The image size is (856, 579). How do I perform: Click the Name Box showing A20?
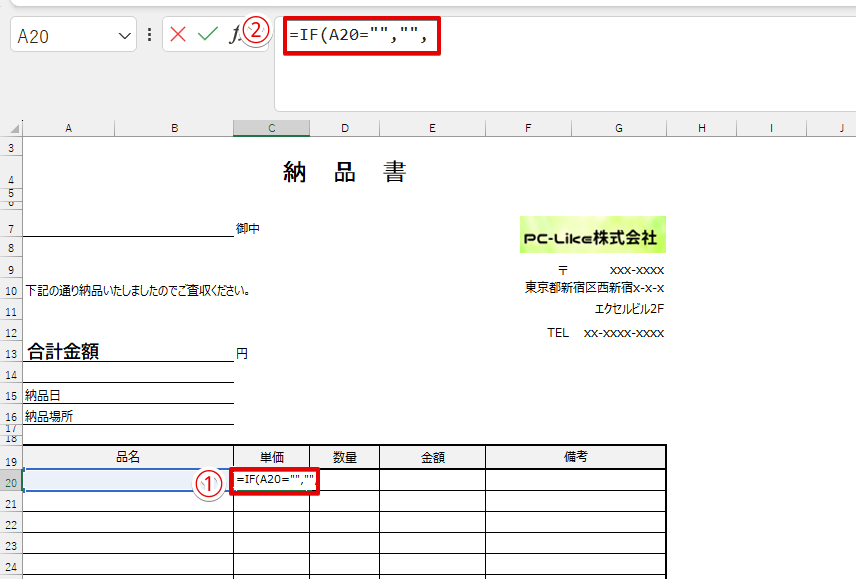(73, 34)
